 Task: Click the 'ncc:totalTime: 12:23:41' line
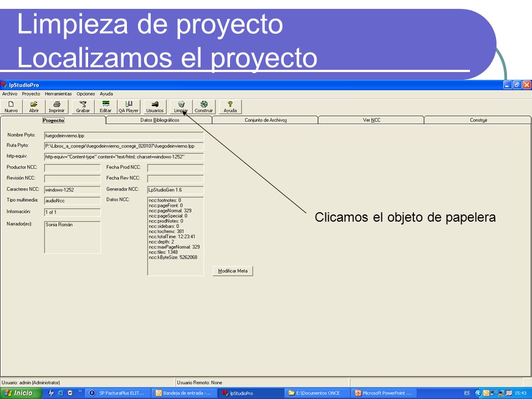pyautogui.click(x=172, y=237)
